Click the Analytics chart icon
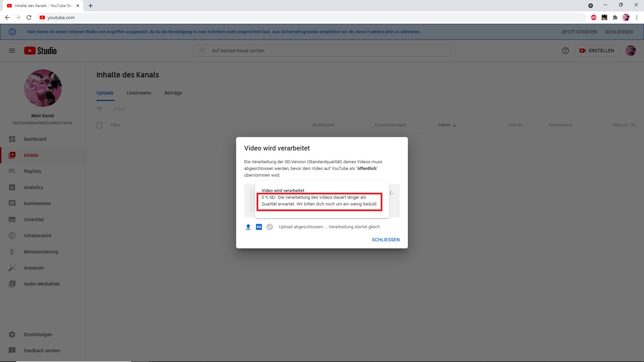 [x=12, y=187]
